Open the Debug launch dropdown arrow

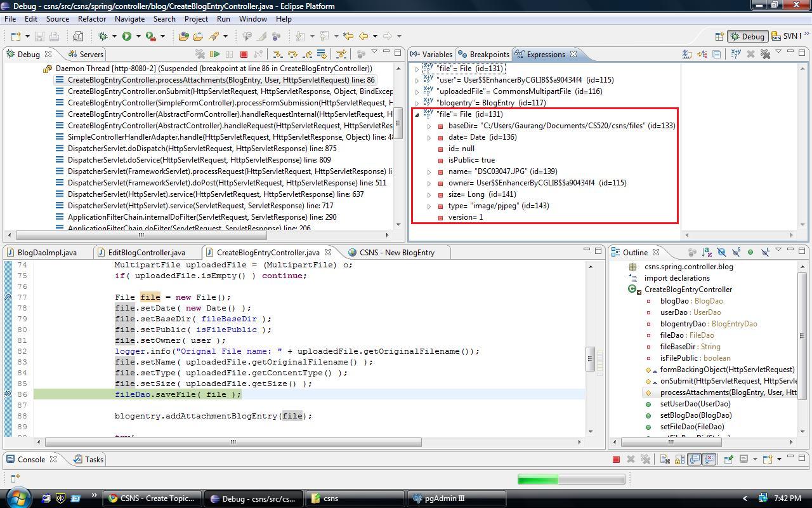(x=114, y=36)
